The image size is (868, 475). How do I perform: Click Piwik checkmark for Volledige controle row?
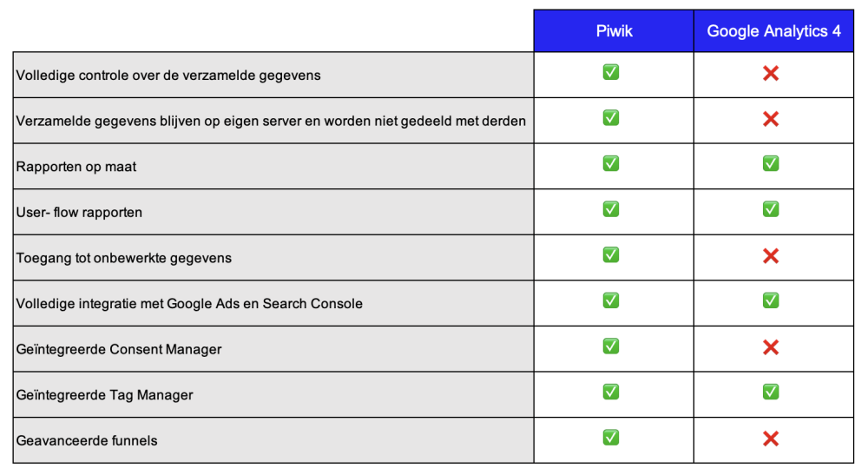(x=610, y=72)
